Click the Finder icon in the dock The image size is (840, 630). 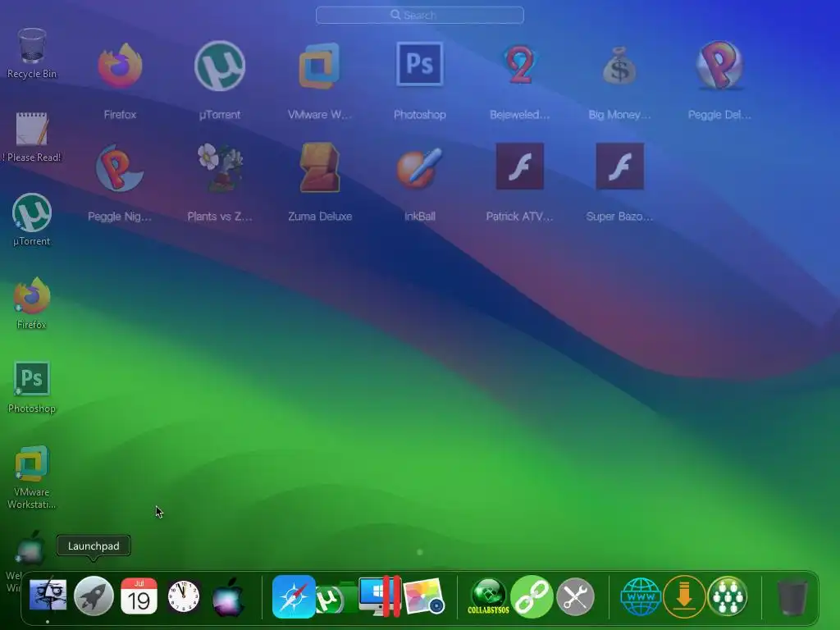(48, 596)
